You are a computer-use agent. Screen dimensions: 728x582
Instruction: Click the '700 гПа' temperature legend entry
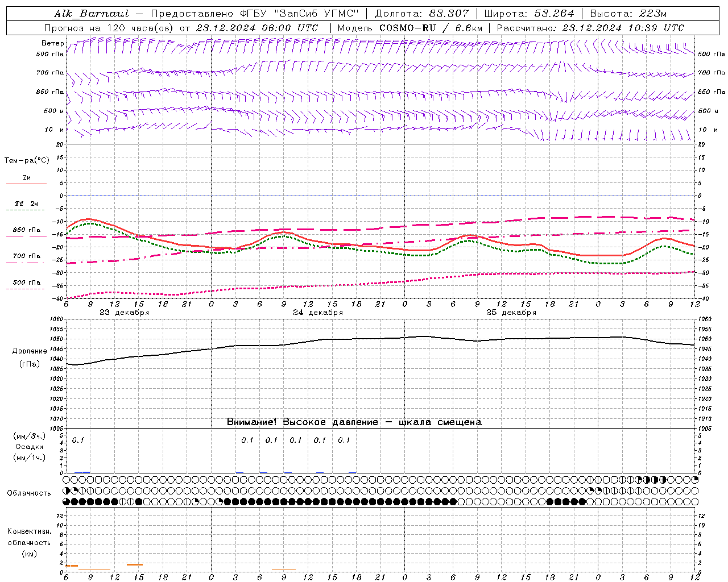27,256
